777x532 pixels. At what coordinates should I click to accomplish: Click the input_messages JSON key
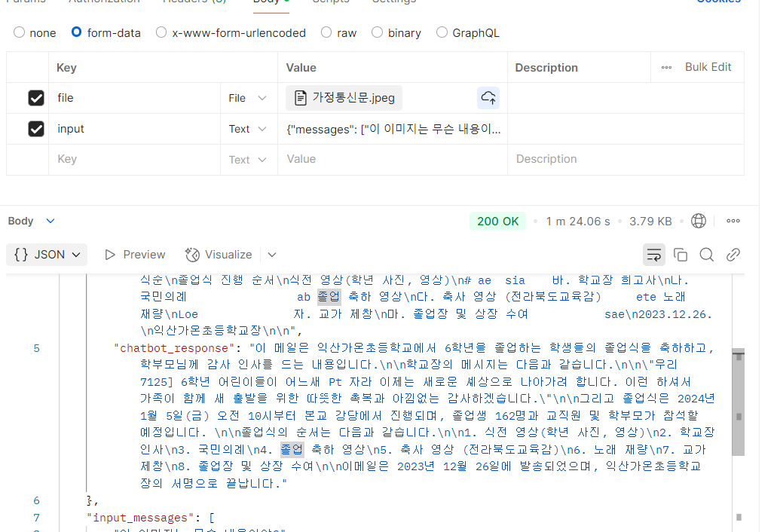coord(140,518)
